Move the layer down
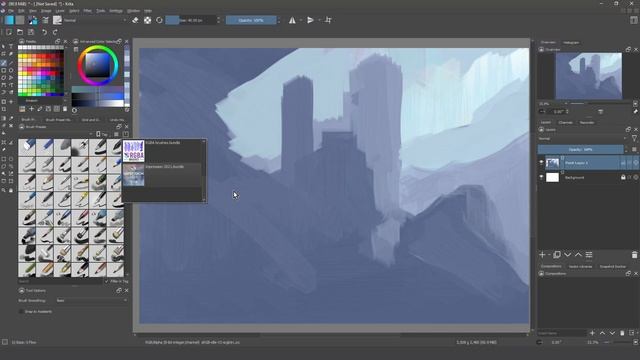The height and width of the screenshot is (360, 640). coord(567,255)
